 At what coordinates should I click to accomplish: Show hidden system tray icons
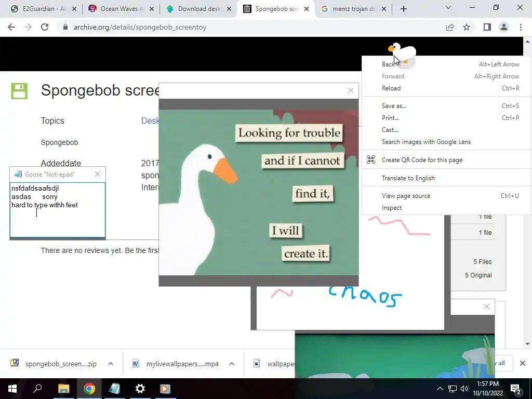(x=440, y=389)
